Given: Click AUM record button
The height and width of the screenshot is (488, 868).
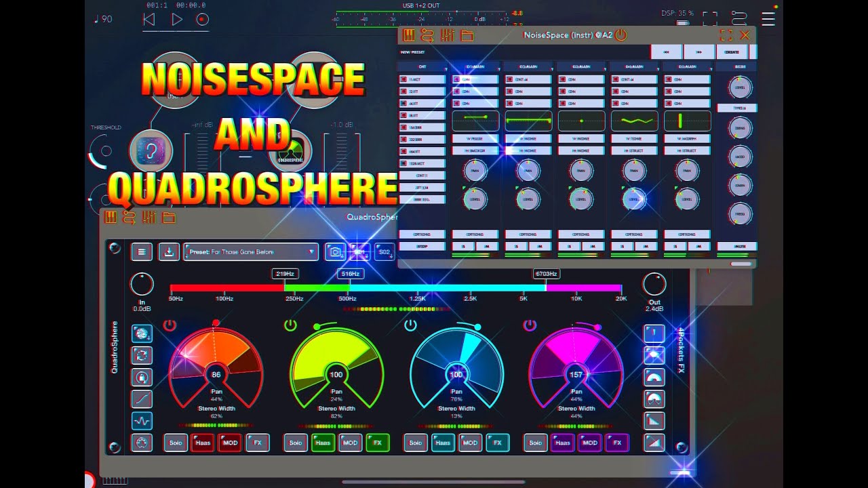Looking at the screenshot, I should tap(202, 20).
